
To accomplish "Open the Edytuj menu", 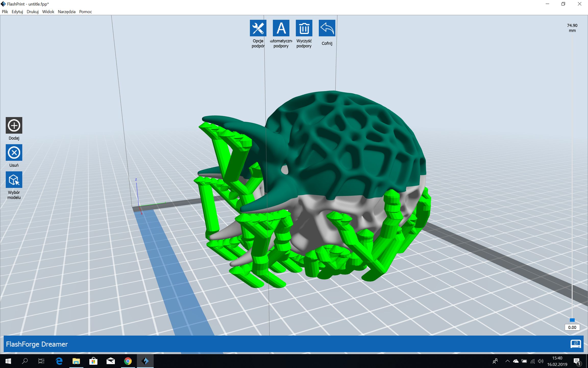I will [x=17, y=12].
